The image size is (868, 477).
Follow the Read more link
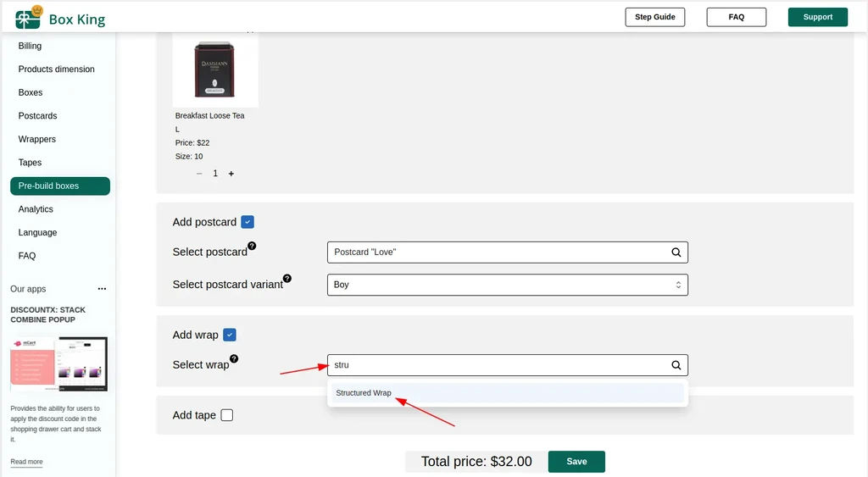pyautogui.click(x=26, y=462)
